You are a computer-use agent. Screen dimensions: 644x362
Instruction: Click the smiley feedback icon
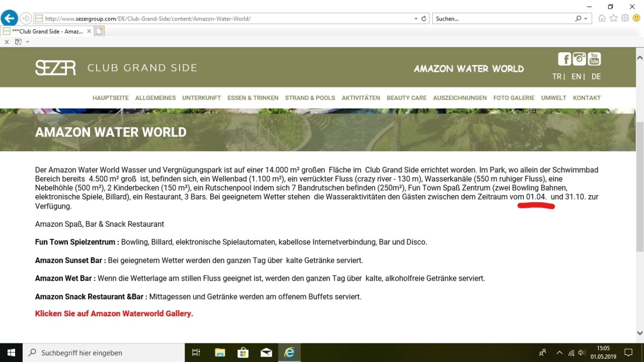tap(636, 19)
